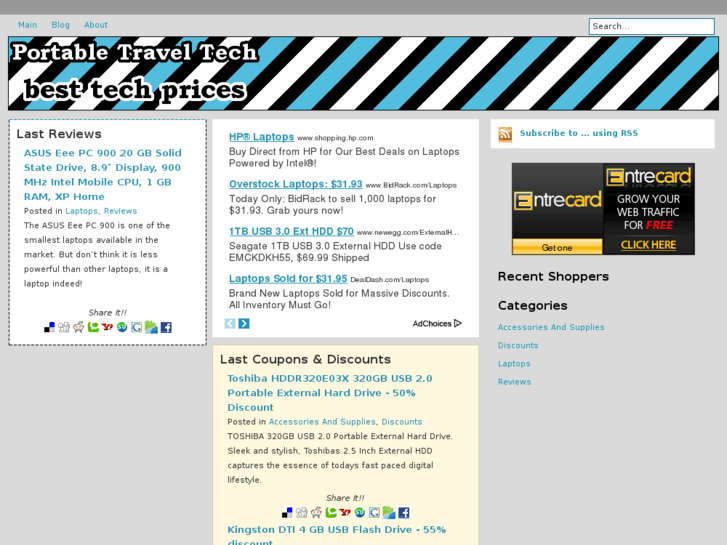Share ASUS Eee PC review on Delicious
This screenshot has height=545, width=727.
click(49, 327)
